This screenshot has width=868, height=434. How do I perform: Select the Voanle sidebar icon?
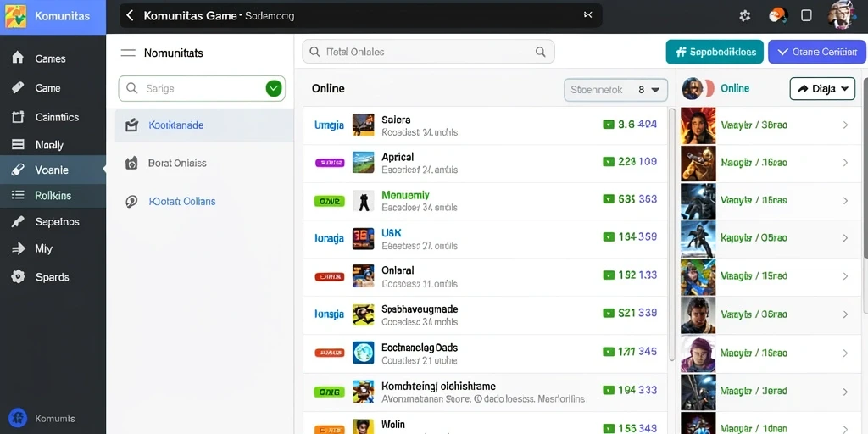pyautogui.click(x=18, y=170)
